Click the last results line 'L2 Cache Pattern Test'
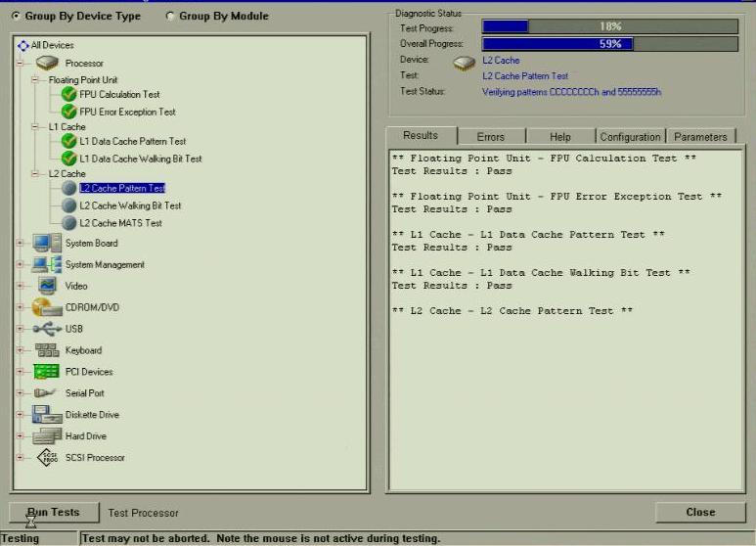 click(512, 310)
